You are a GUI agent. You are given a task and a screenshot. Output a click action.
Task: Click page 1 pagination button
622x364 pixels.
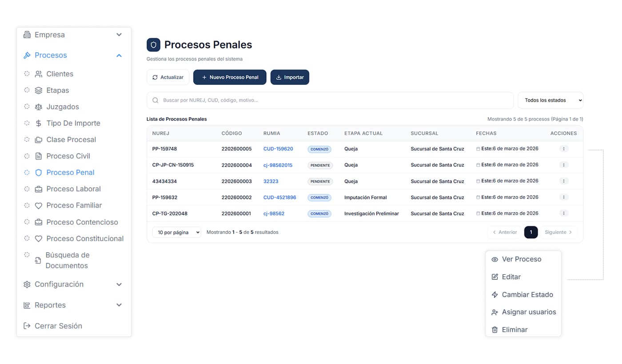tap(531, 232)
